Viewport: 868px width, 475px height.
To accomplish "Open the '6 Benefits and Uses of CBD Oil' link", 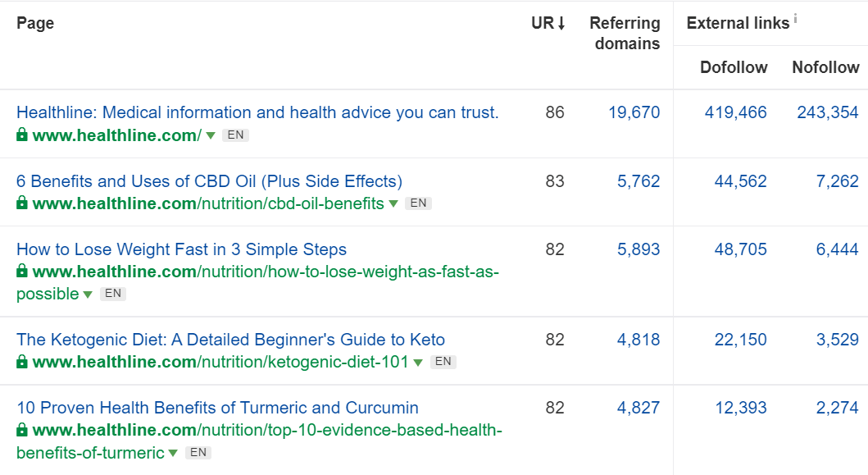I will [209, 181].
